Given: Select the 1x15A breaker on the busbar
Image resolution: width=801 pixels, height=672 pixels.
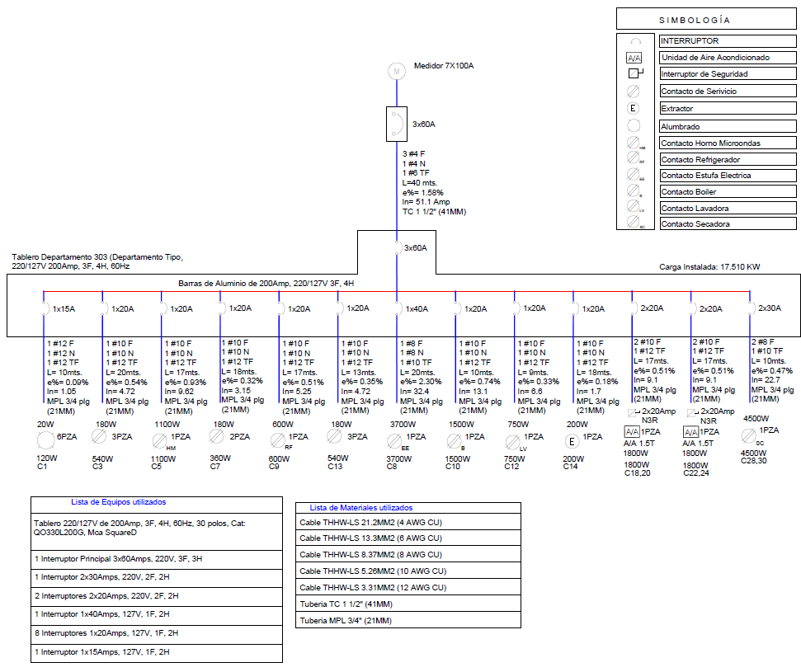Looking at the screenshot, I should [45, 308].
